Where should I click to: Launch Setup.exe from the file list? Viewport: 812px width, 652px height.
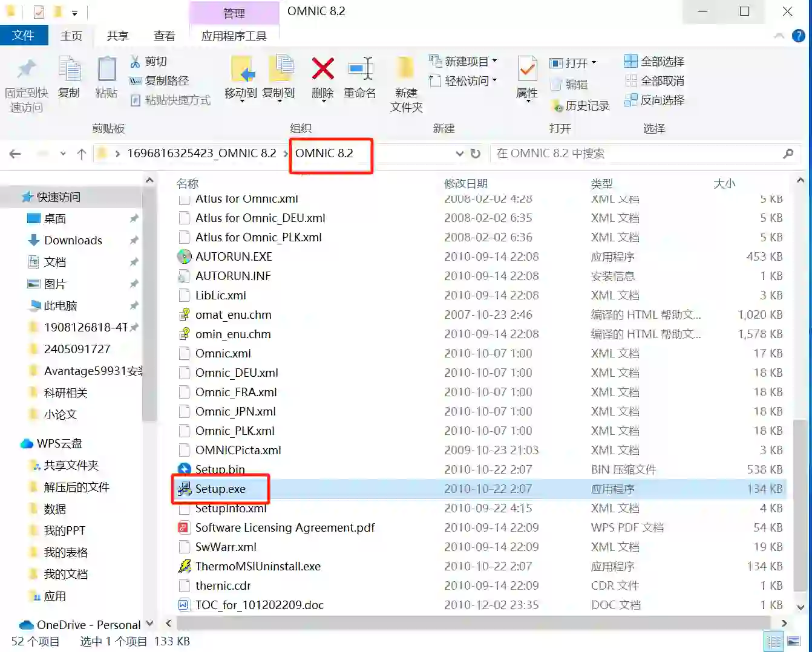tap(220, 489)
